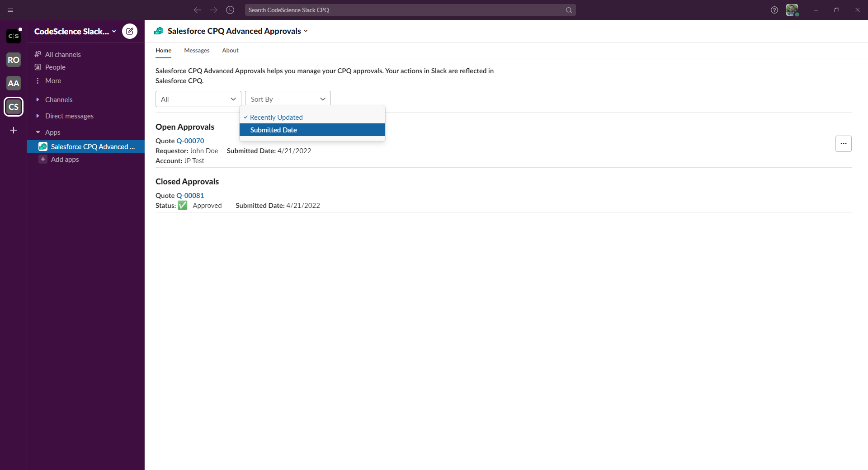The width and height of the screenshot is (868, 470).
Task: Select the RO workspace icon
Action: pyautogui.click(x=14, y=59)
